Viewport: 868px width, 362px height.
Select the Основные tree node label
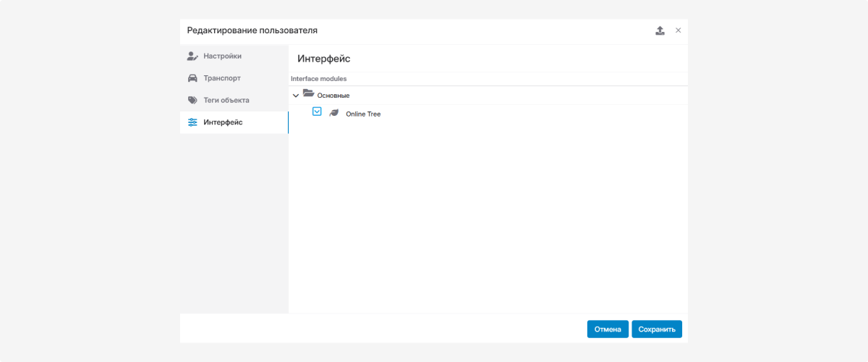tap(333, 96)
